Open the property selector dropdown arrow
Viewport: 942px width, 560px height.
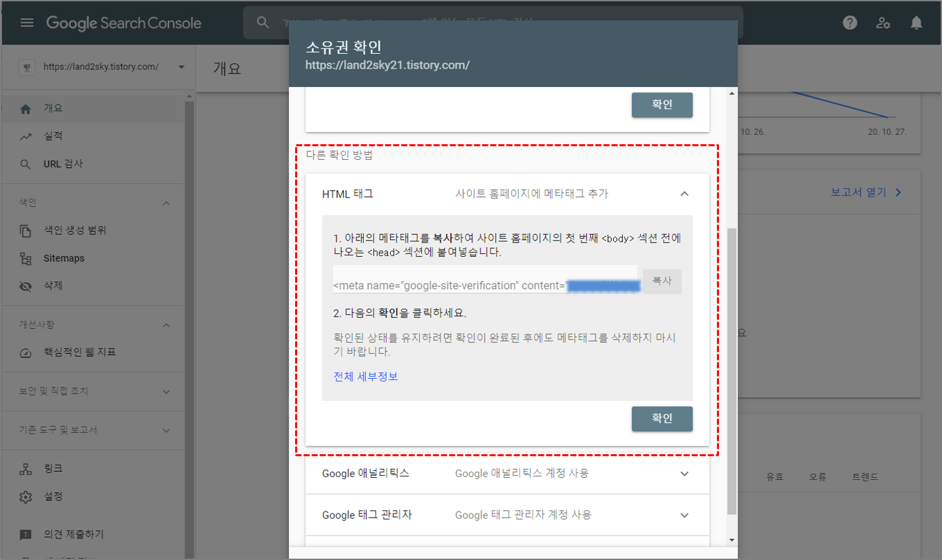pos(181,67)
